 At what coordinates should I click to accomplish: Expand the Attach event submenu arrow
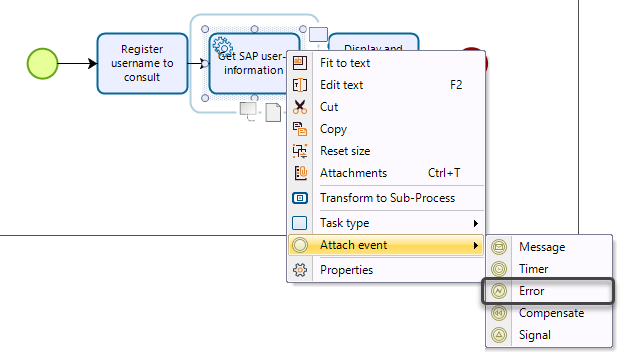[x=475, y=245]
